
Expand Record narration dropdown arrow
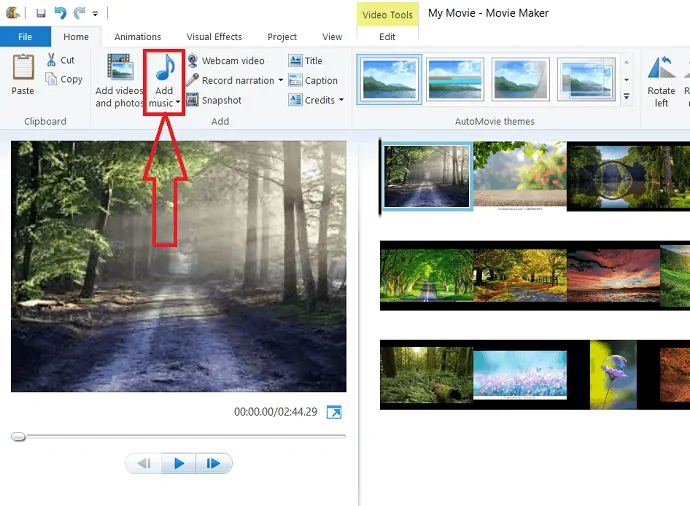(281, 81)
